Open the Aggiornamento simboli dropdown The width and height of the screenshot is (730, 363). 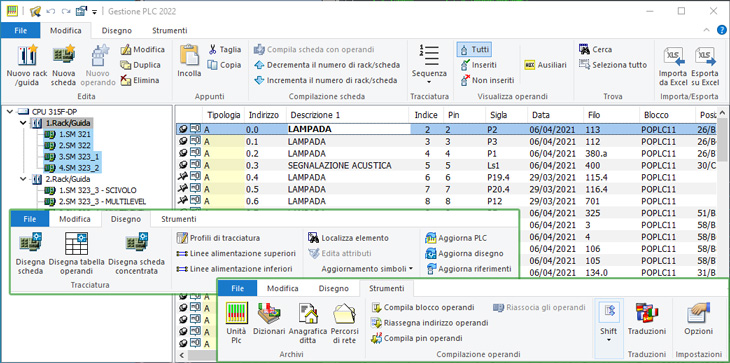tap(367, 269)
